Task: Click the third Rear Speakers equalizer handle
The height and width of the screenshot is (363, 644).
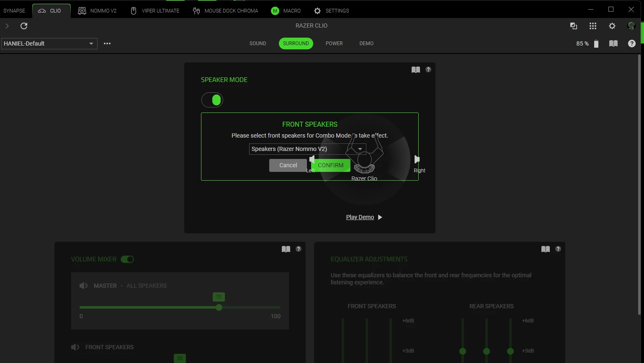Action: [x=510, y=351]
